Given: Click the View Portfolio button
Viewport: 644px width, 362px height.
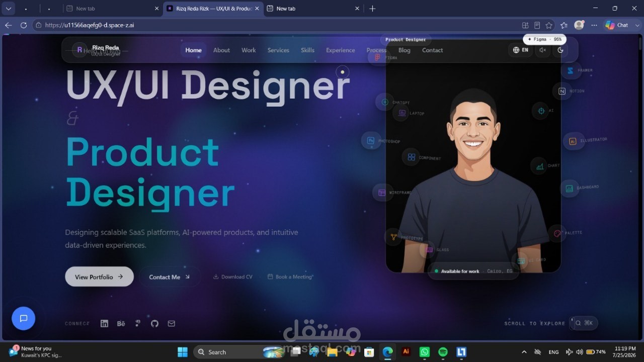Looking at the screenshot, I should pyautogui.click(x=99, y=277).
